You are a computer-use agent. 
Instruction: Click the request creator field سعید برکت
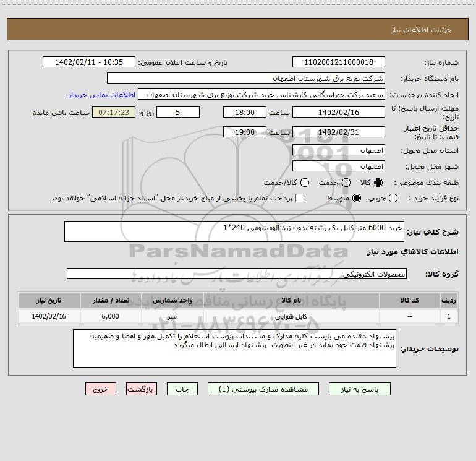pos(261,95)
